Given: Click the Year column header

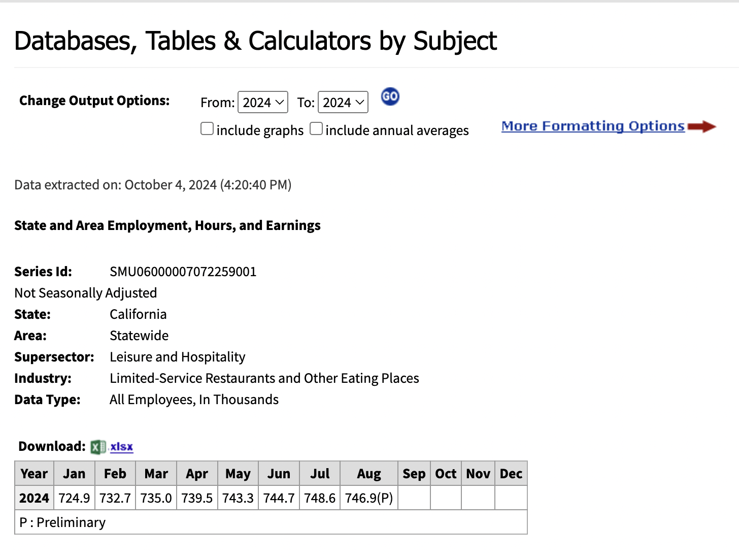Looking at the screenshot, I should (34, 474).
